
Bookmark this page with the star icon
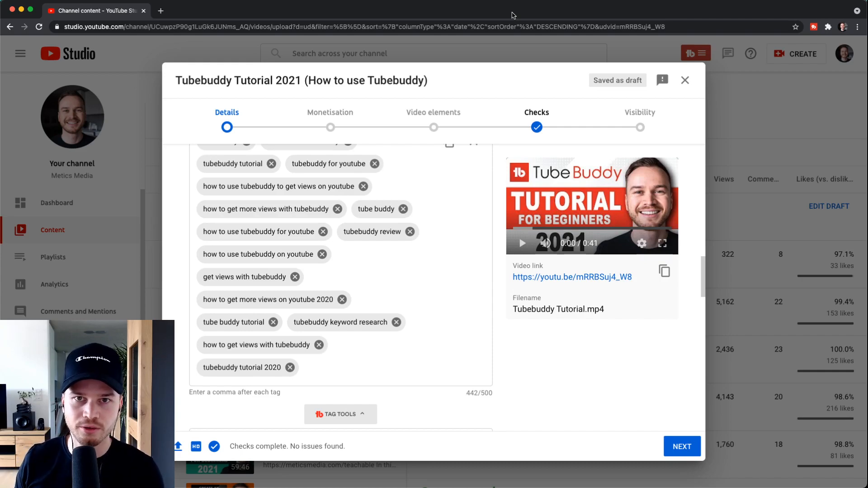[795, 27]
